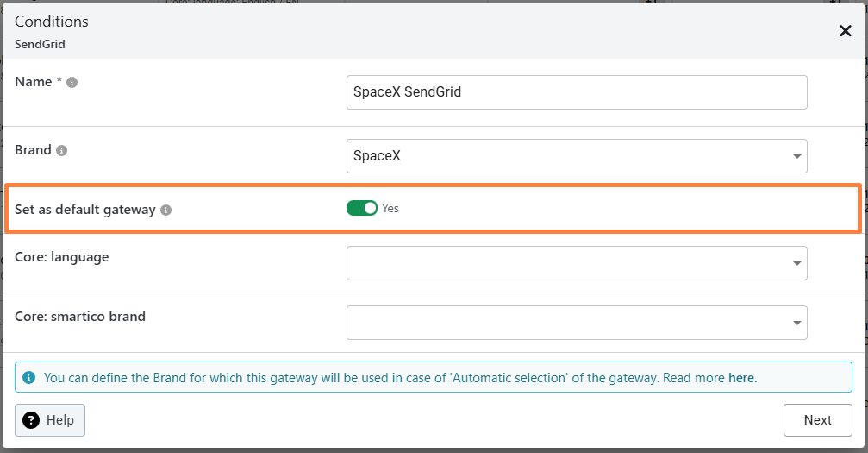Click the Core: smartico brand dropdown arrow

pos(796,324)
